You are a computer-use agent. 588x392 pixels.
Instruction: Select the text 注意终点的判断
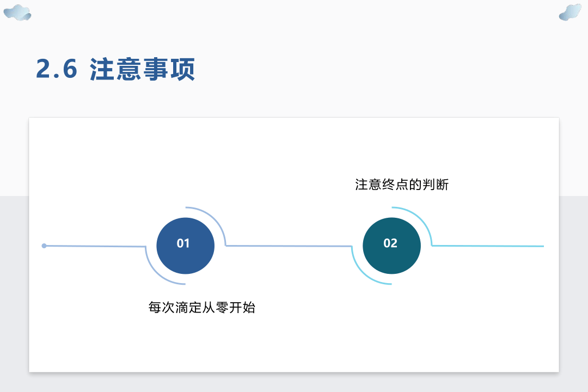coord(402,185)
